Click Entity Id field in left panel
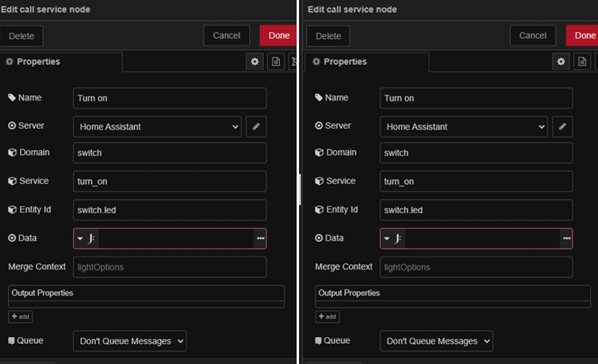The width and height of the screenshot is (598, 364). [170, 209]
